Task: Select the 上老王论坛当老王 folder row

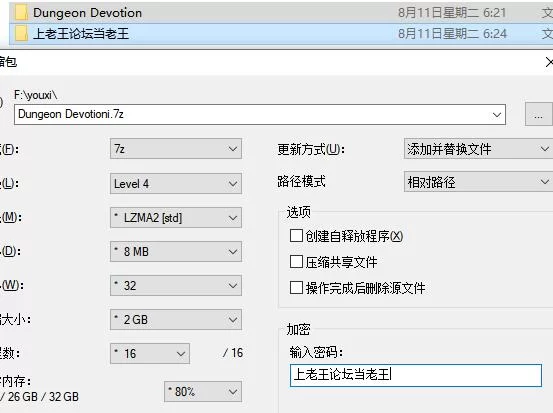Action: click(x=281, y=34)
